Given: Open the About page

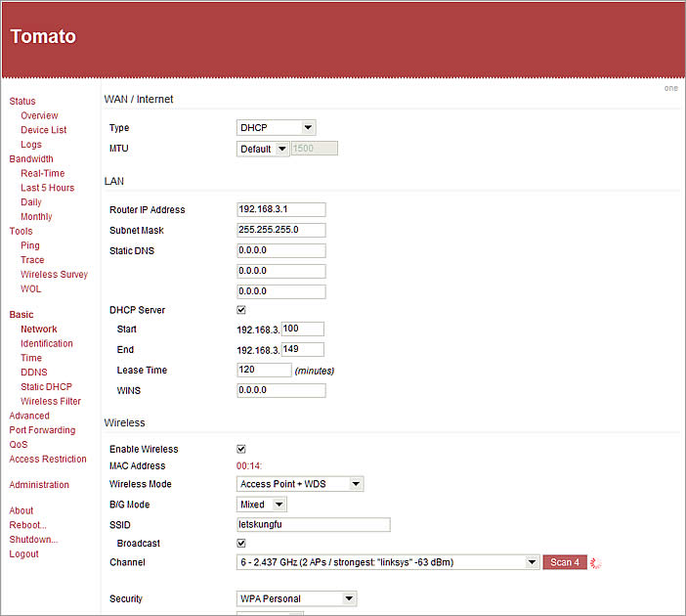Looking at the screenshot, I should 21,511.
